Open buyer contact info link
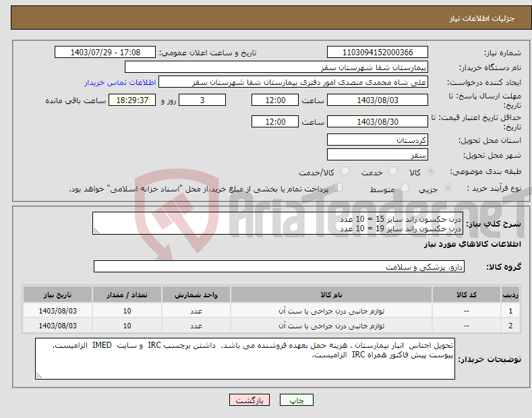Screen dimensions: 532x418 120,82
